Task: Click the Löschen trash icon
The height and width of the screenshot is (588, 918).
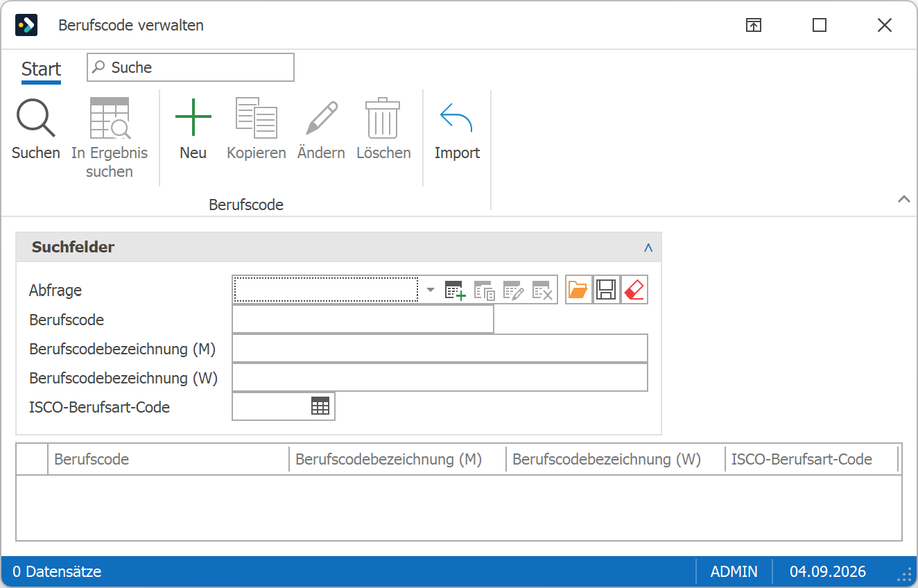Action: [383, 118]
